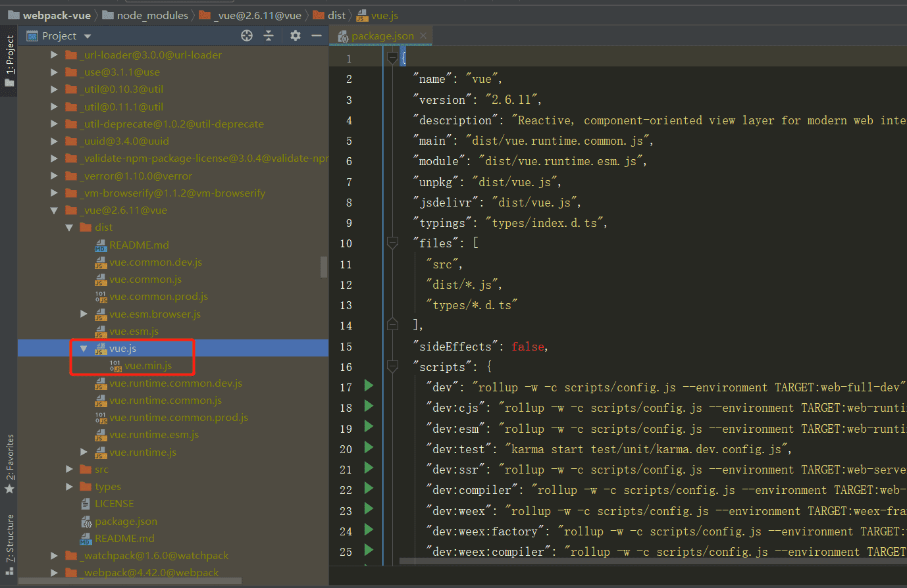Viewport: 907px width, 588px height.
Task: Collapse the _vue@2.6.11@vue folder
Action: tap(55, 210)
